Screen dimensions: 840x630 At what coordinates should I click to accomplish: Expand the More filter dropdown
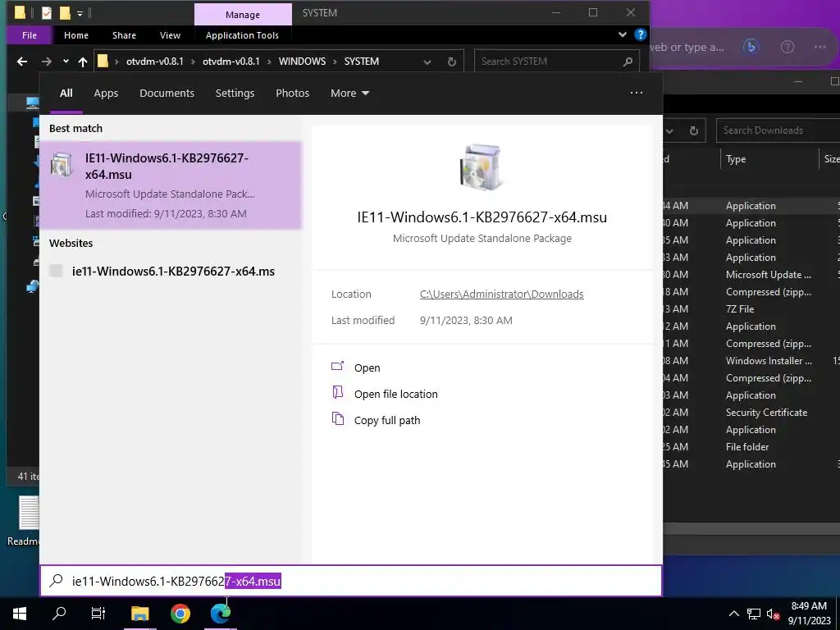click(x=349, y=93)
